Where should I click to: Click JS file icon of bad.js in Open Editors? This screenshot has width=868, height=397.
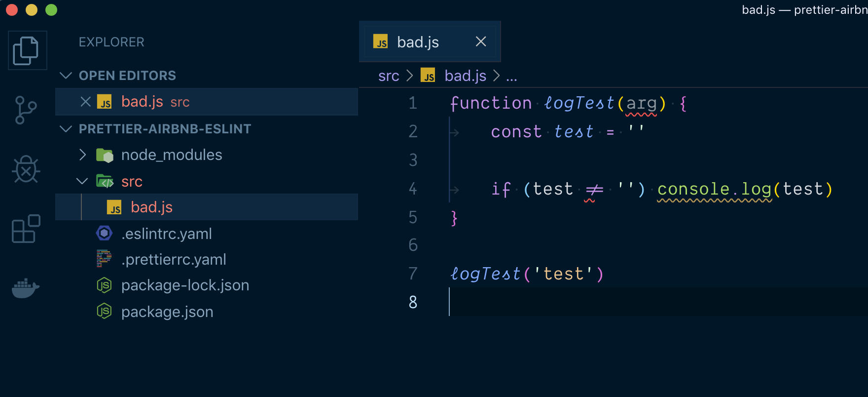[105, 102]
